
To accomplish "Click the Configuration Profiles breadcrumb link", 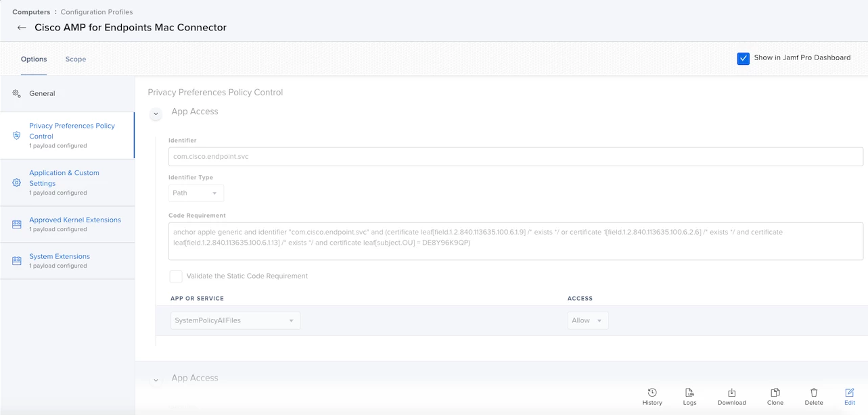I will (x=97, y=12).
